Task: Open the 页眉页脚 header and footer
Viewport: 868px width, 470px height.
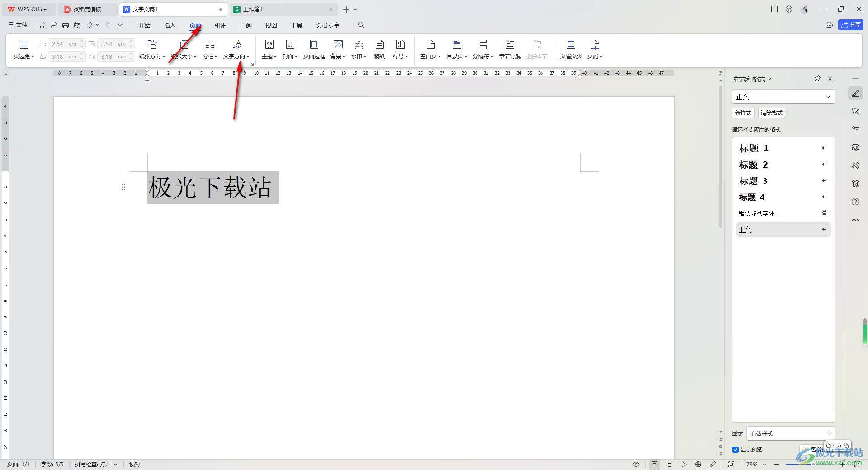Action: (x=571, y=49)
